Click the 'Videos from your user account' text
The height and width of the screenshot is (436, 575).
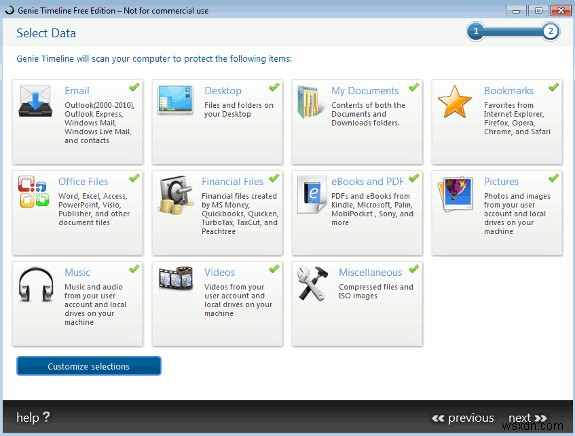click(238, 300)
